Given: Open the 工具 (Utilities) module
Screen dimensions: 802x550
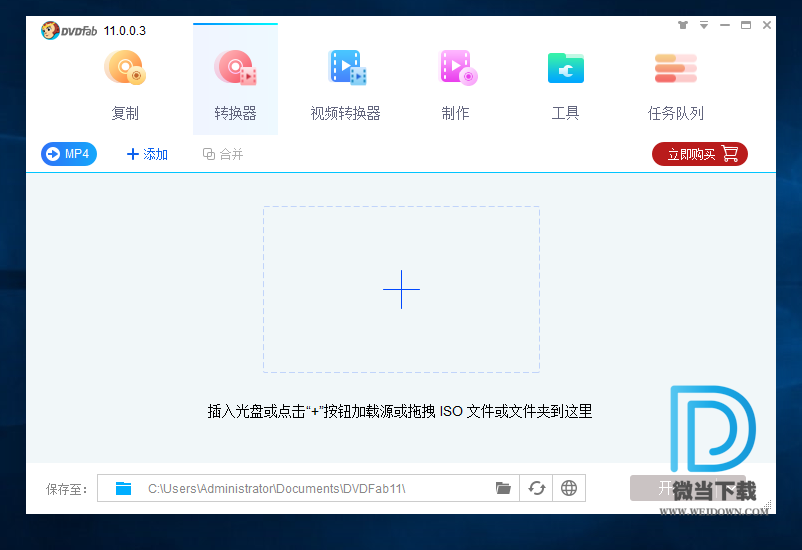Looking at the screenshot, I should click(x=566, y=84).
